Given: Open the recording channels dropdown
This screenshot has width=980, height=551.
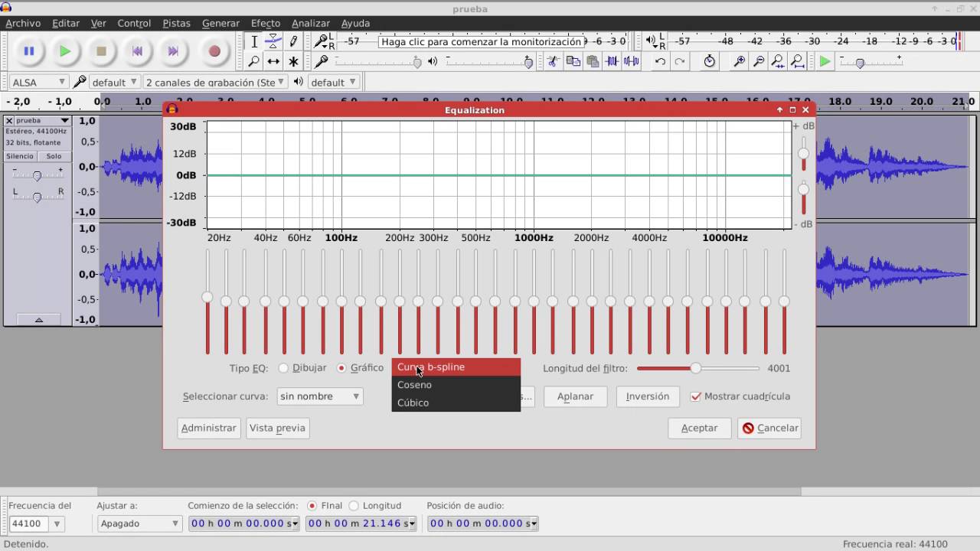Looking at the screenshot, I should tap(215, 82).
